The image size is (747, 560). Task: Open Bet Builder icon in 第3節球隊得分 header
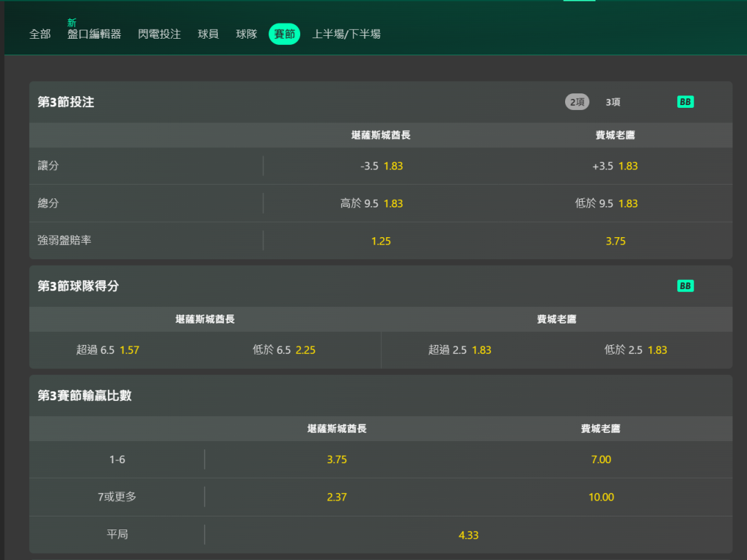(685, 286)
